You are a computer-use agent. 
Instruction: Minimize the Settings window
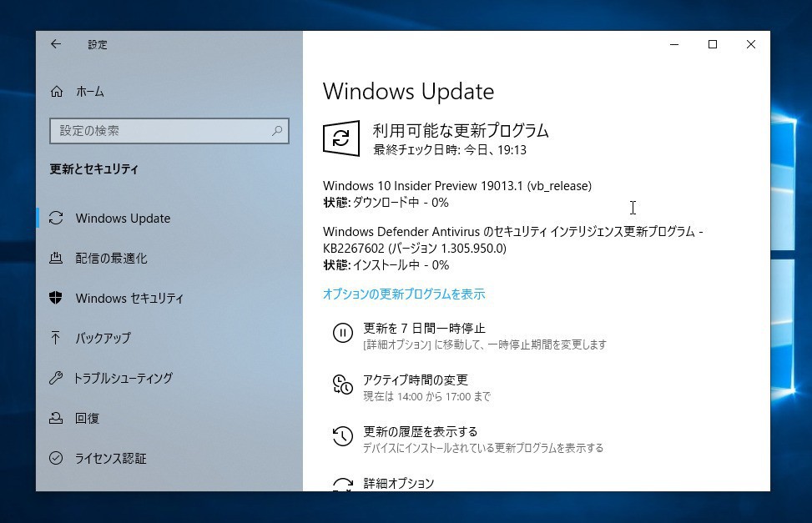click(x=674, y=44)
